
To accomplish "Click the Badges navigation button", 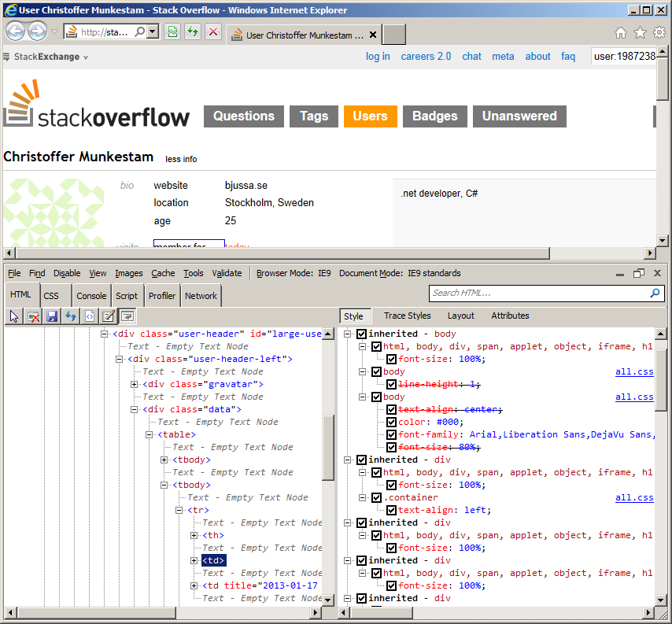I will (435, 116).
